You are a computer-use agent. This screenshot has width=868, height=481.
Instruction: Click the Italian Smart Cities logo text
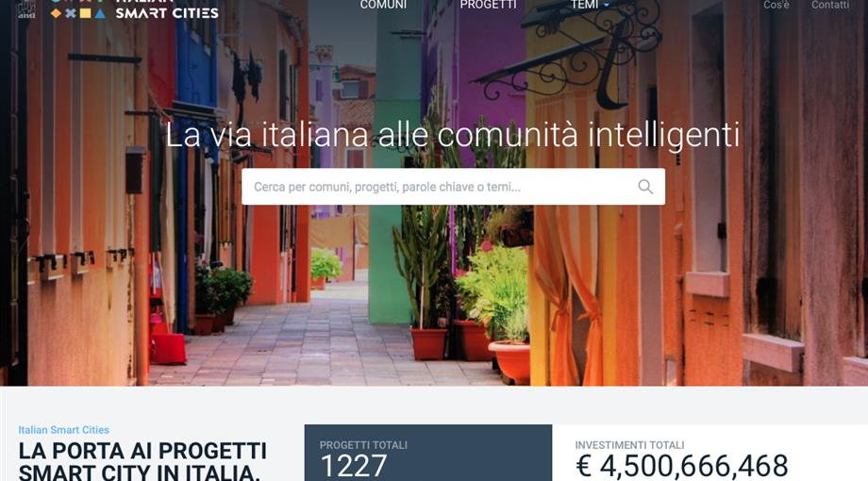pyautogui.click(x=167, y=9)
